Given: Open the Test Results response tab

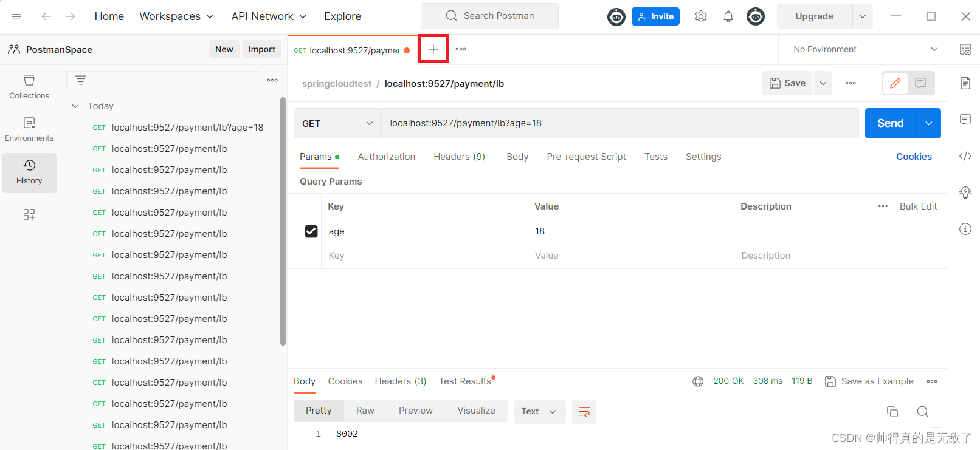Looking at the screenshot, I should tap(465, 381).
